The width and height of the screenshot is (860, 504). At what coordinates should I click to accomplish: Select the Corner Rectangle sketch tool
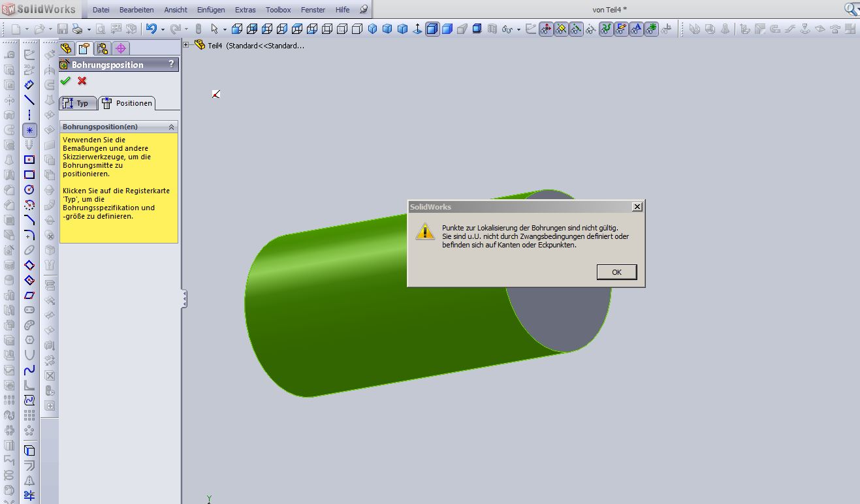pyautogui.click(x=29, y=175)
